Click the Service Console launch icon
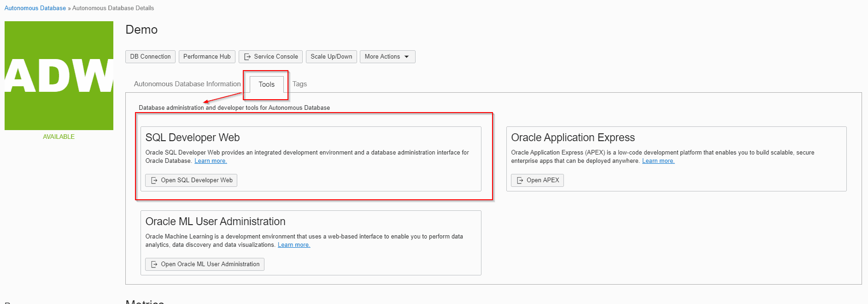This screenshot has width=868, height=304. pyautogui.click(x=247, y=57)
